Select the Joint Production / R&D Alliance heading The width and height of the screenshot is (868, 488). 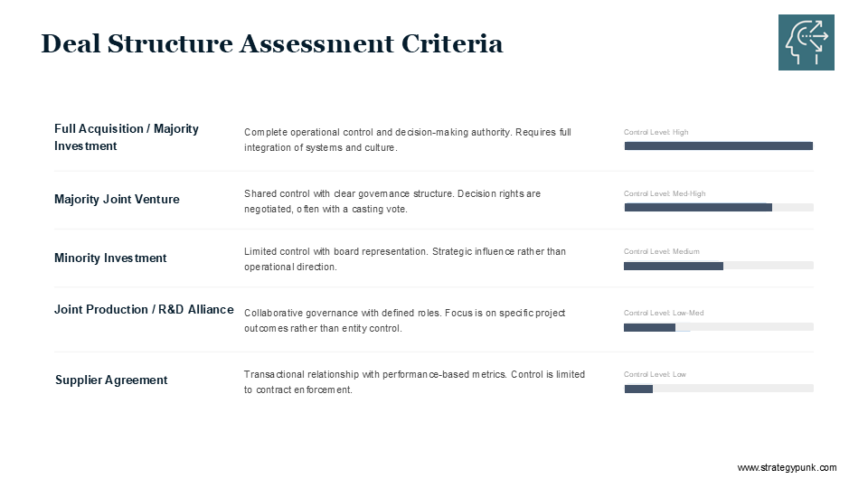pos(144,309)
